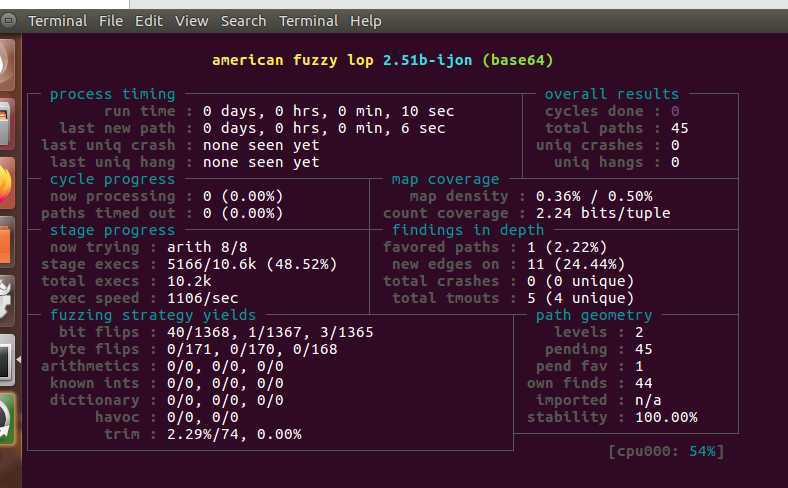Image resolution: width=788 pixels, height=488 pixels.
Task: Click total execs value '10.2k'
Action: click(x=189, y=281)
